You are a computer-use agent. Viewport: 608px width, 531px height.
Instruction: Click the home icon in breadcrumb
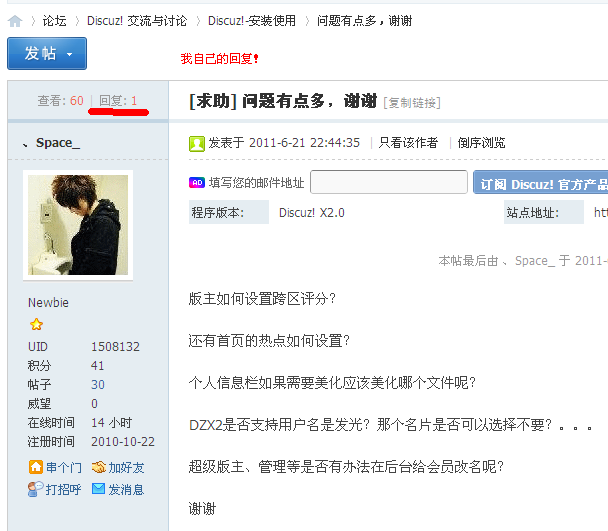tap(15, 21)
